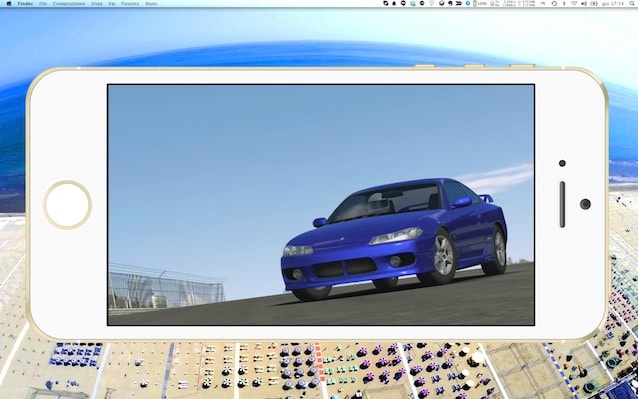Click the Bluetooth menu bar icon
638x399 pixels.
[x=564, y=3]
